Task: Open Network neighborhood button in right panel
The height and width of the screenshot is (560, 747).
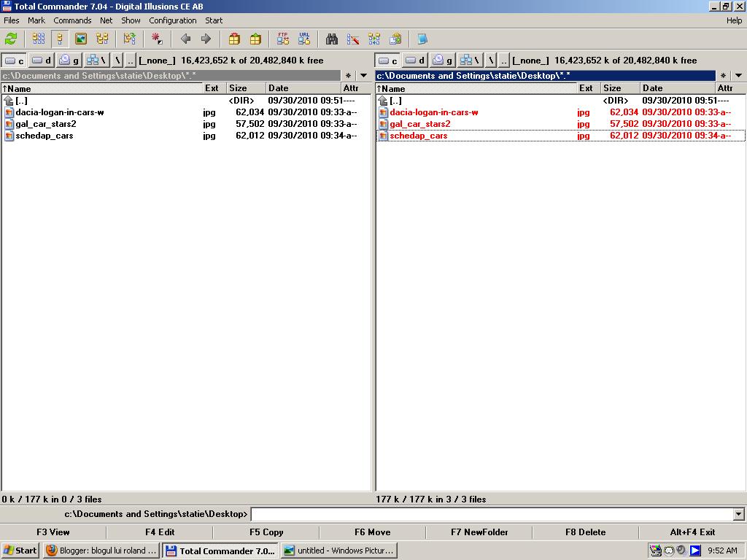Action: click(x=471, y=61)
